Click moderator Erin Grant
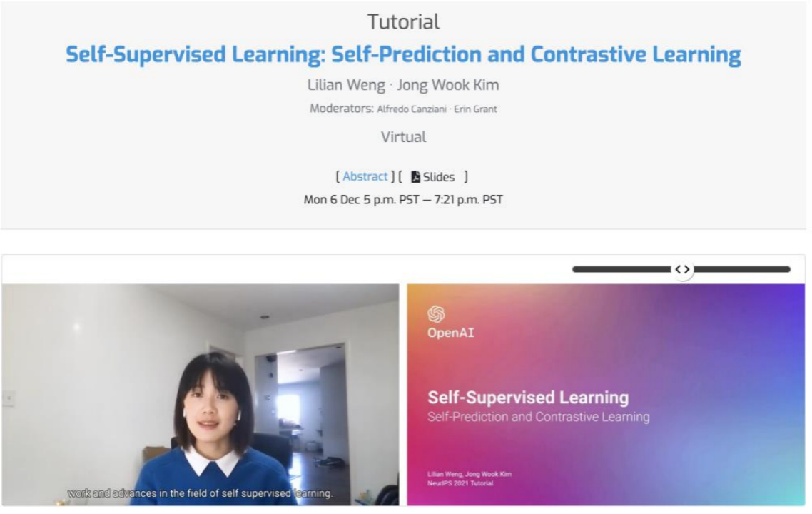The image size is (812, 514). click(475, 109)
